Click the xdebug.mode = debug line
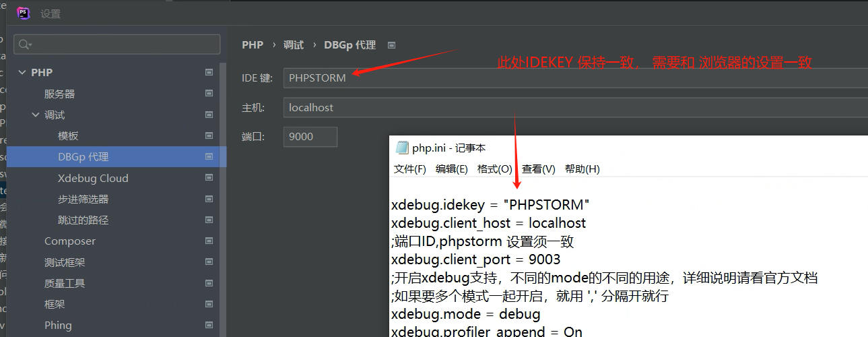Image resolution: width=868 pixels, height=337 pixels. (466, 314)
